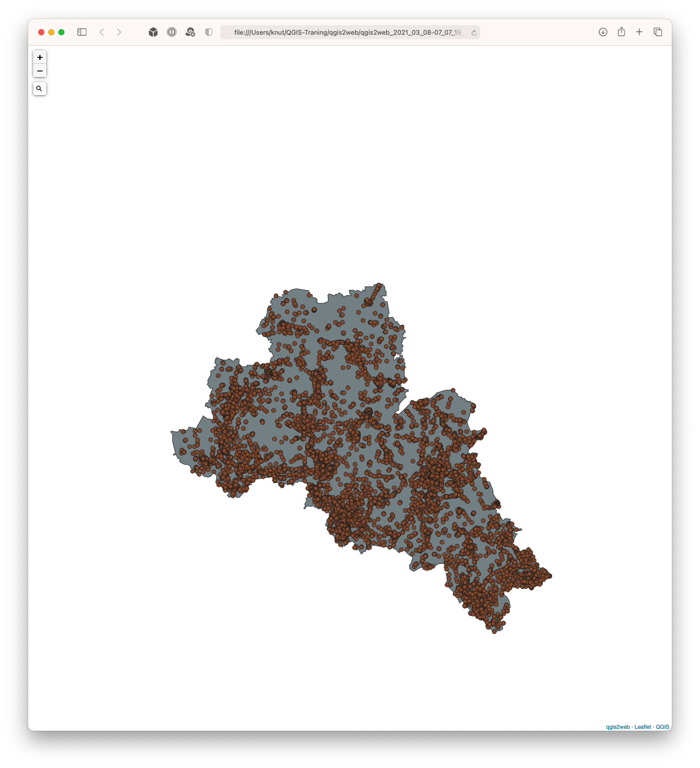Open the share menu

click(x=622, y=32)
